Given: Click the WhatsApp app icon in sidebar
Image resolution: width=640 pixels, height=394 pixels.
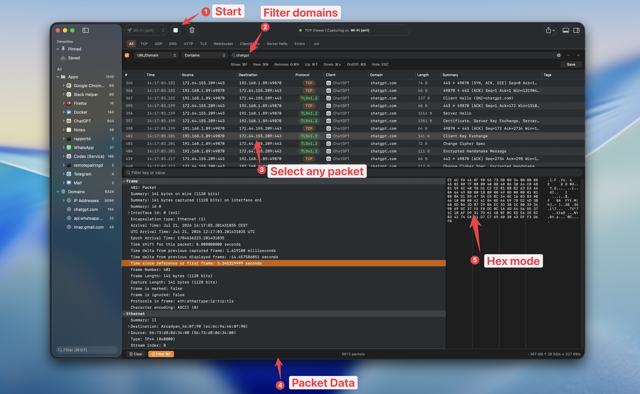Looking at the screenshot, I should 69,147.
